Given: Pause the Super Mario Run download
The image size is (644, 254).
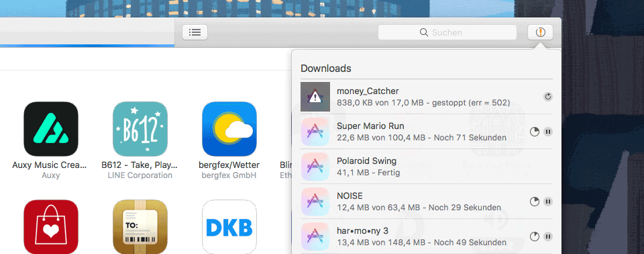Looking at the screenshot, I should pyautogui.click(x=548, y=132).
